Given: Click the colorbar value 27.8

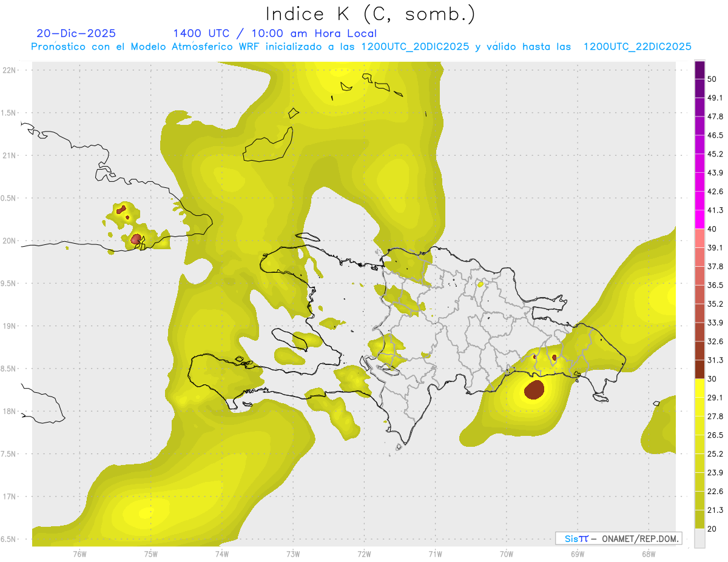Looking at the screenshot, I should (715, 416).
